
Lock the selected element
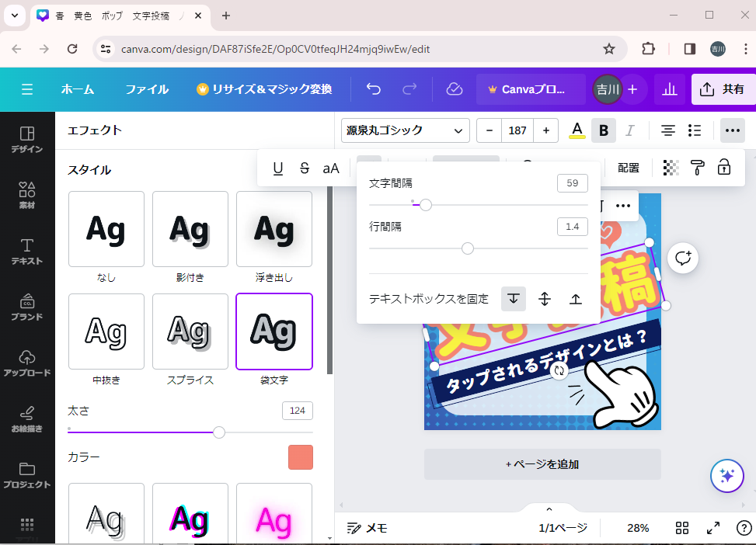point(724,168)
